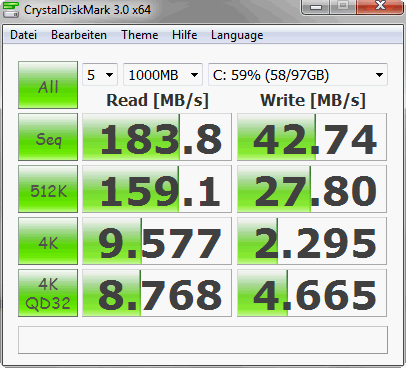Open the Bearbeiten menu
Viewport: 406px width, 368px height.
point(79,35)
